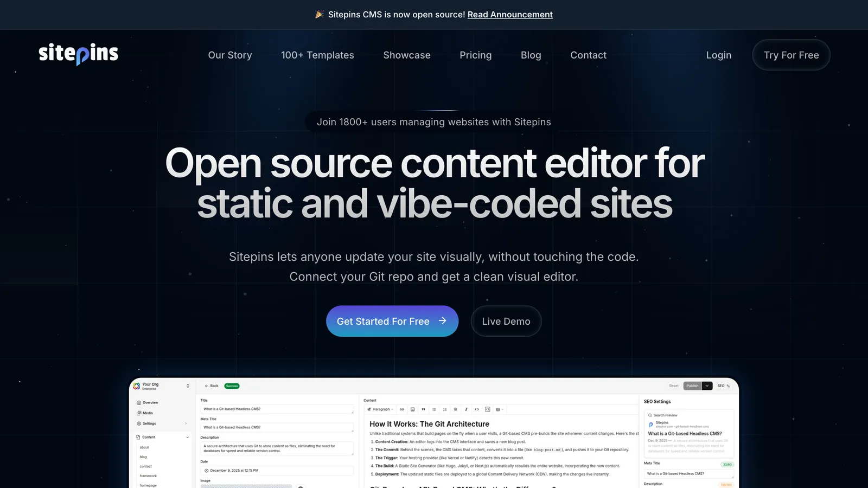Open the Blog page
The image size is (868, 488).
point(531,55)
